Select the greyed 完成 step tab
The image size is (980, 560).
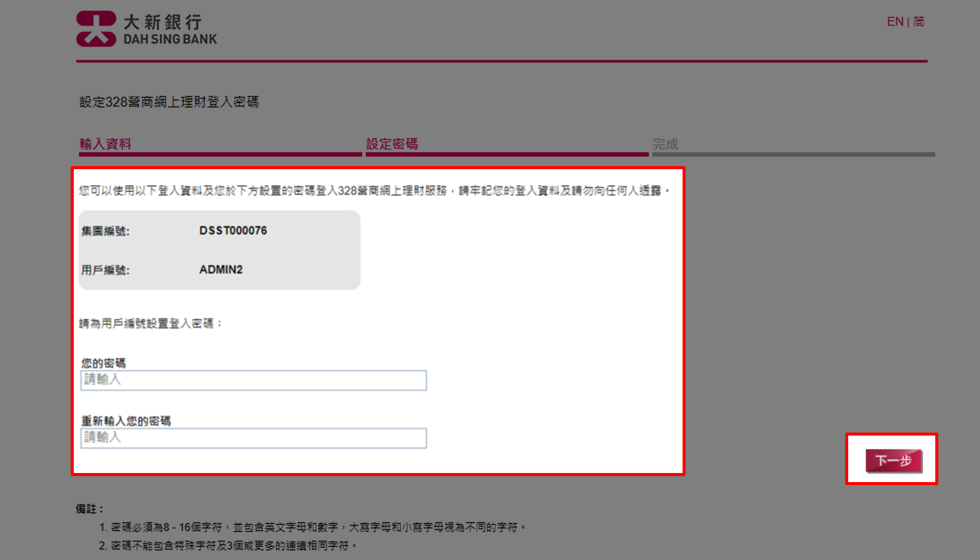pos(665,144)
